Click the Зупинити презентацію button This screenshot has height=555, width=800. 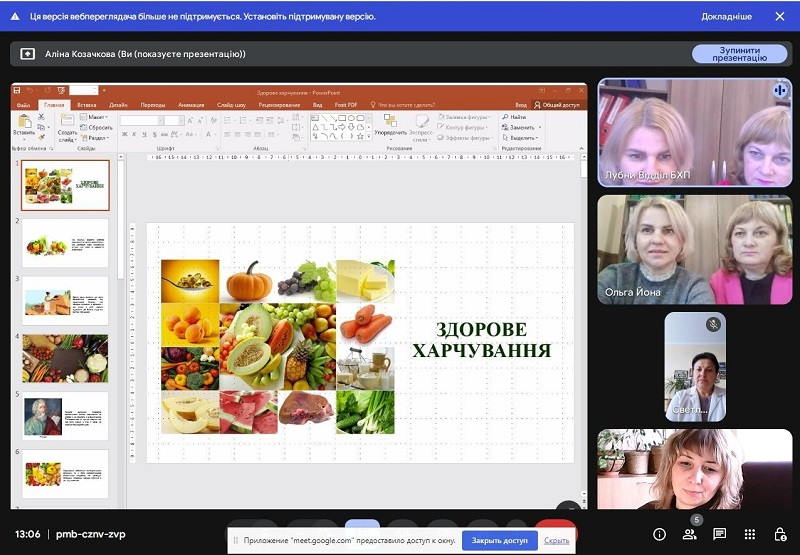[739, 54]
